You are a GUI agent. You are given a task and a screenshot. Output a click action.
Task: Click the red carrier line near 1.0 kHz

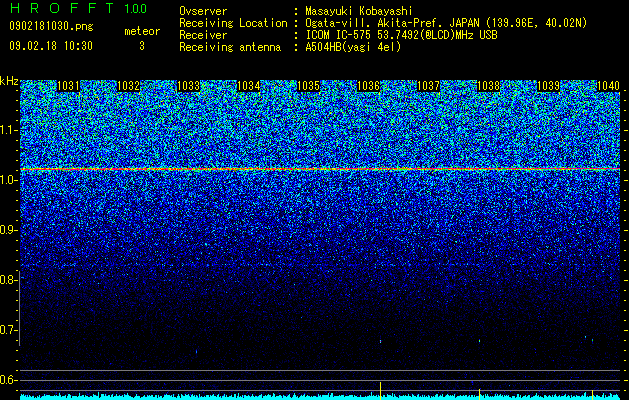click(x=320, y=169)
